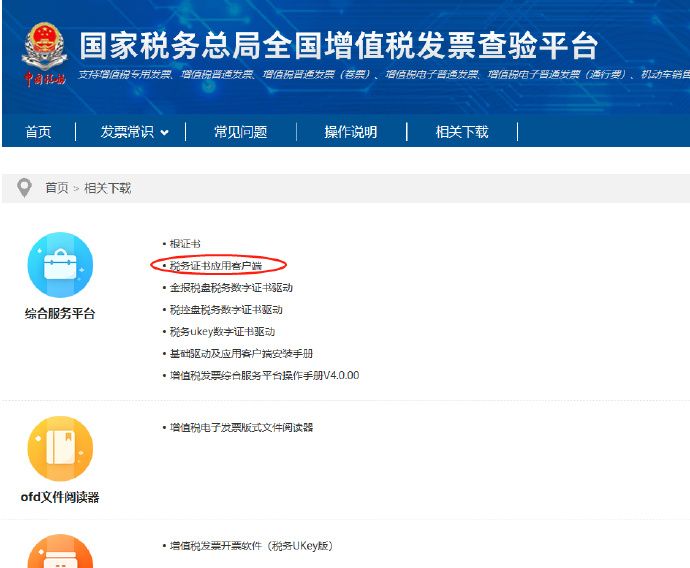Open the 首页 navigation menu item

38,132
